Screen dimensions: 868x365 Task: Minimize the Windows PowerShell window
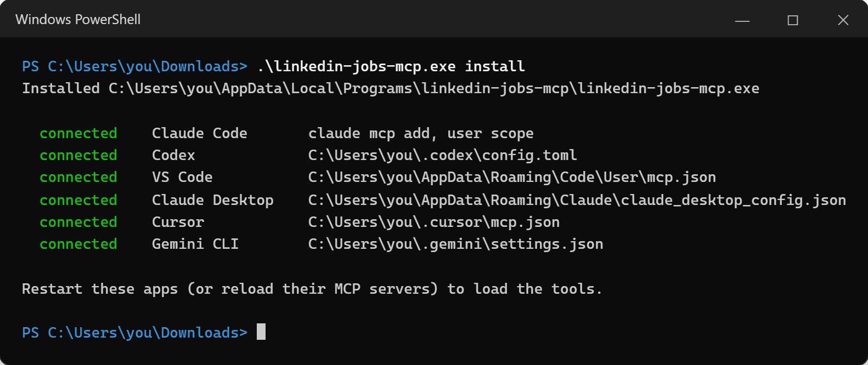(x=742, y=20)
